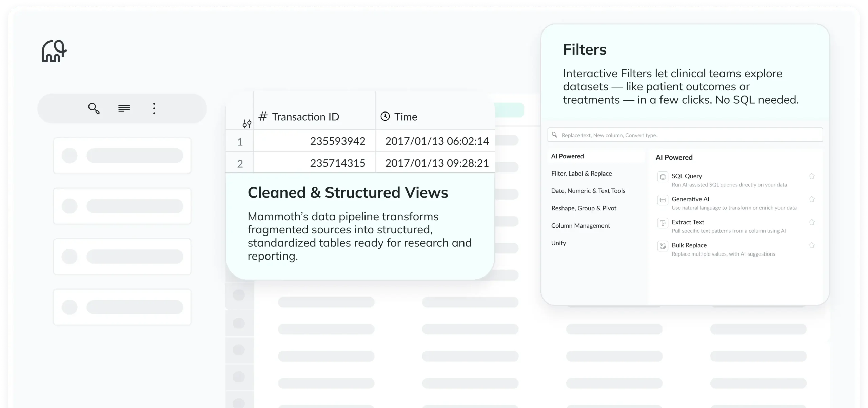Star the Bulk Replace option
The image size is (868, 408).
[811, 245]
